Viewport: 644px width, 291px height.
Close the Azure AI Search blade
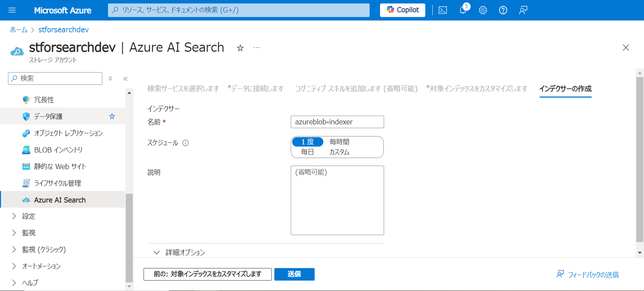(x=626, y=47)
